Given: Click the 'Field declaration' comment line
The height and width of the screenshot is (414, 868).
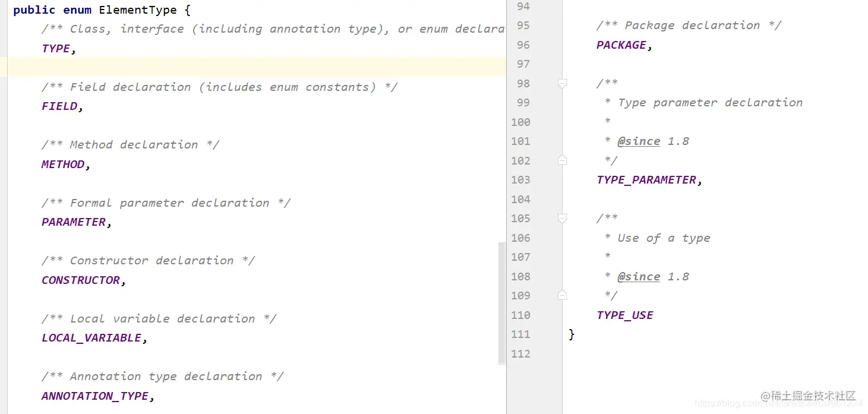Looking at the screenshot, I should click(219, 87).
